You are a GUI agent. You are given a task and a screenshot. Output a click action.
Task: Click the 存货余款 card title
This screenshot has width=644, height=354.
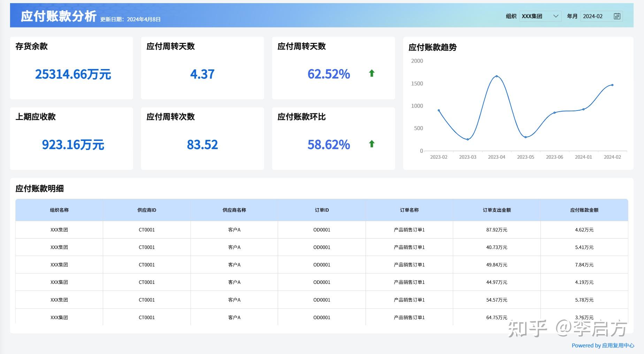[31, 46]
